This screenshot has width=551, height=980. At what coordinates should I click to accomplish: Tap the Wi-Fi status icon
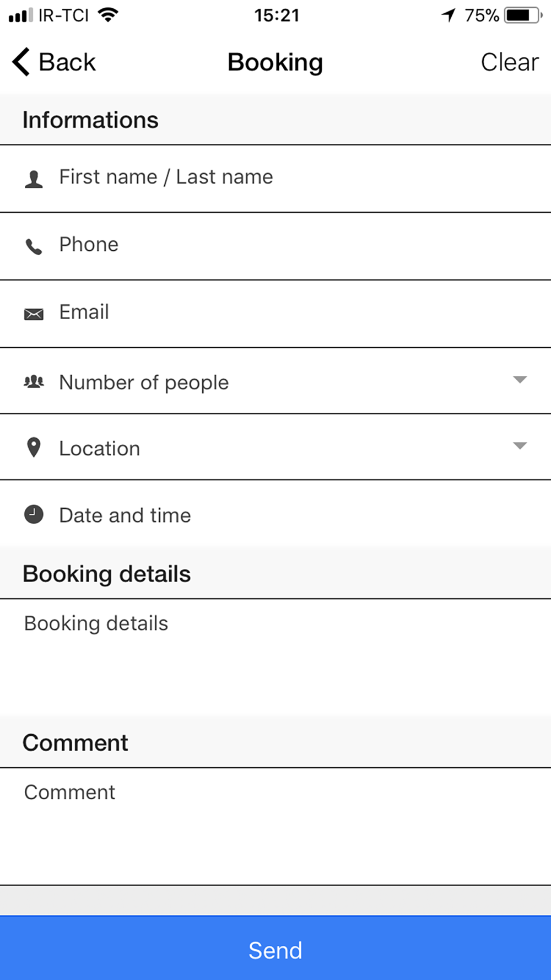(108, 15)
